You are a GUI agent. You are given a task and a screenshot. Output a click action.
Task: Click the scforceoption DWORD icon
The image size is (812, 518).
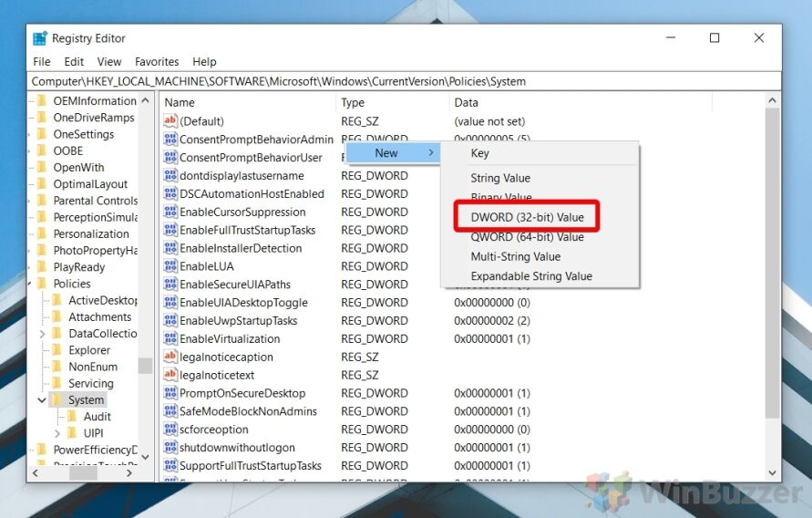click(170, 429)
